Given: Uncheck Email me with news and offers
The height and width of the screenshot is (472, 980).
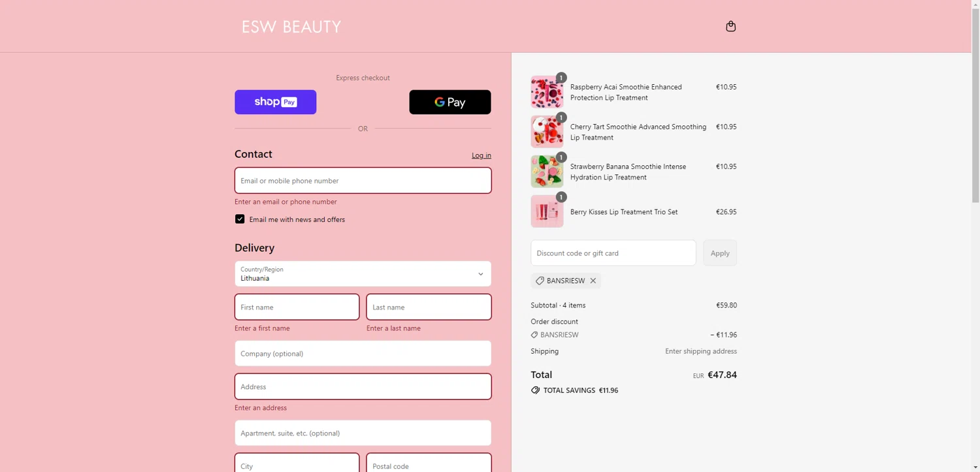Looking at the screenshot, I should pos(240,219).
